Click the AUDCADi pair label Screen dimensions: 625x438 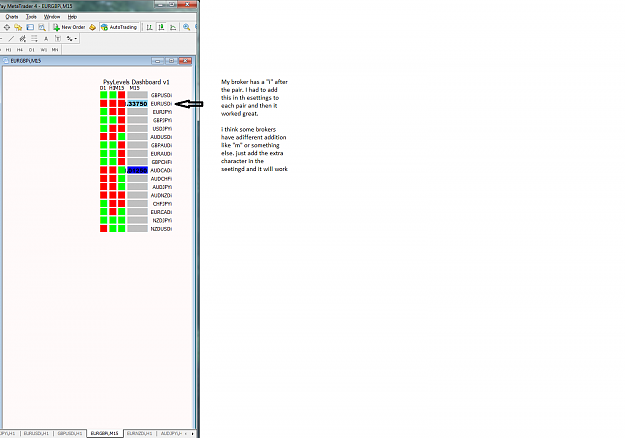click(x=161, y=170)
